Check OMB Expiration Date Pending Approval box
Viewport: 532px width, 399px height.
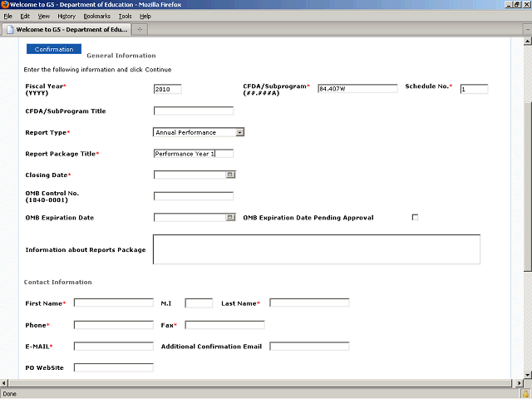tap(415, 217)
